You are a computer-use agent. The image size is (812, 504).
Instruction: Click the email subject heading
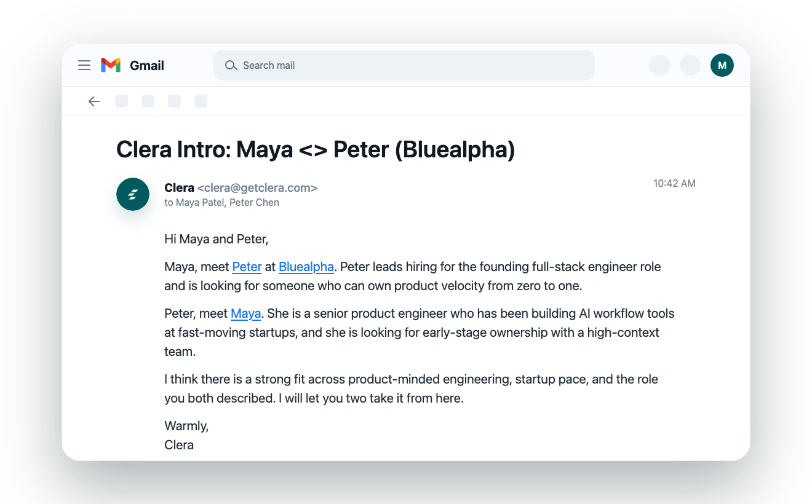pos(316,149)
